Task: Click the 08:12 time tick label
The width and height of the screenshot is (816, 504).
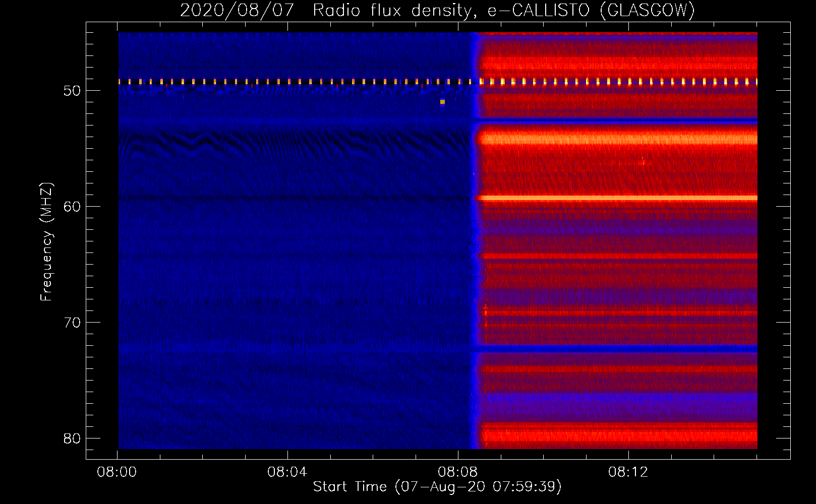Action: tap(628, 472)
